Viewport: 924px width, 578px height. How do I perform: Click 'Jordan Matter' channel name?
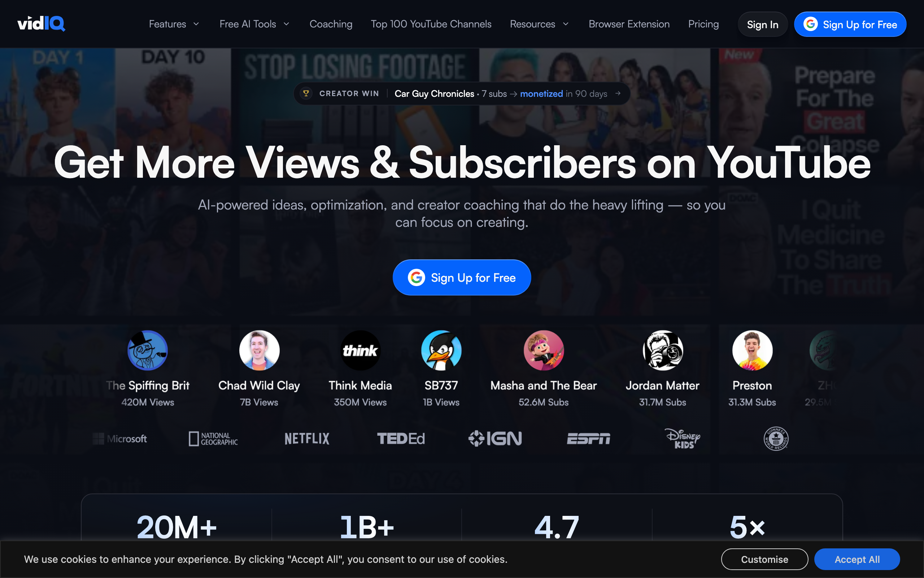click(663, 385)
